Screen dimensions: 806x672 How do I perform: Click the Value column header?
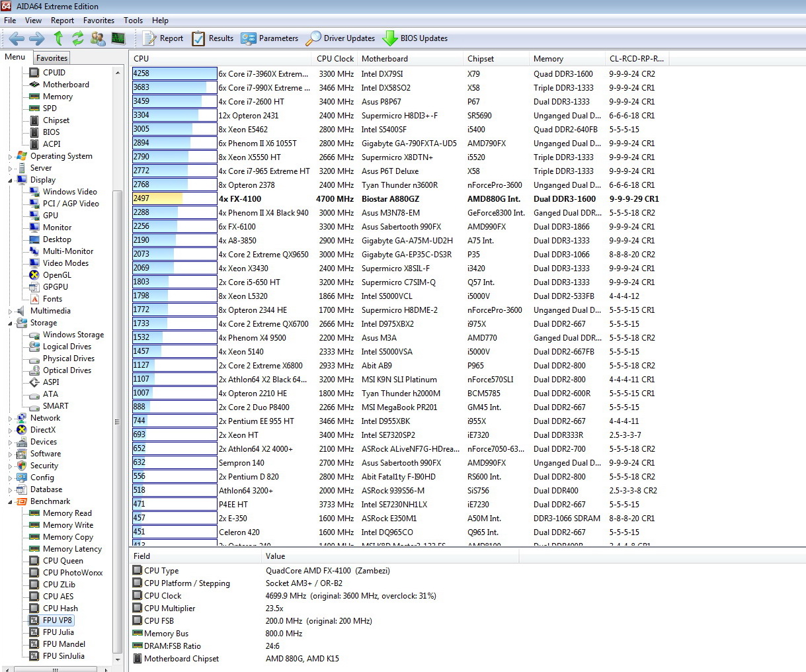(390, 556)
